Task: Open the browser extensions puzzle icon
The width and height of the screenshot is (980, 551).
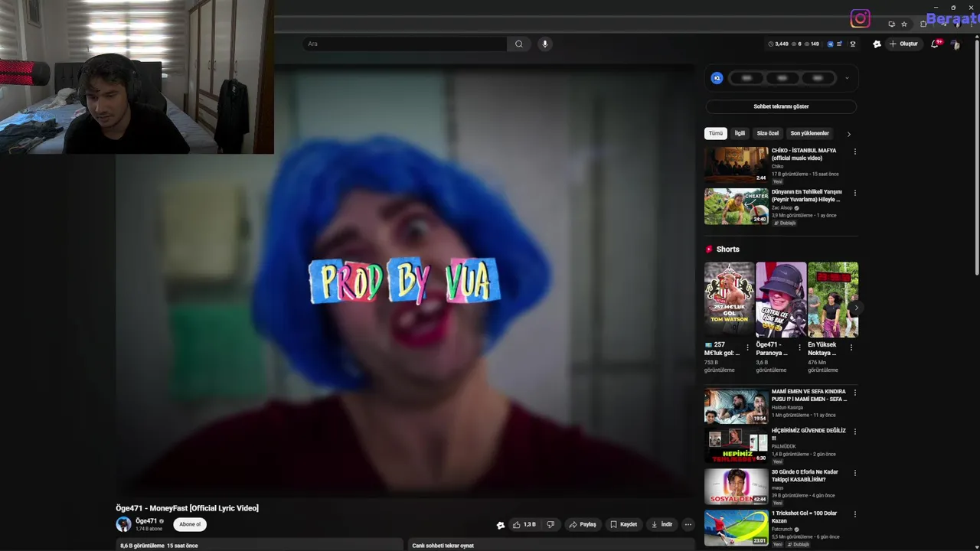Action: 923,24
